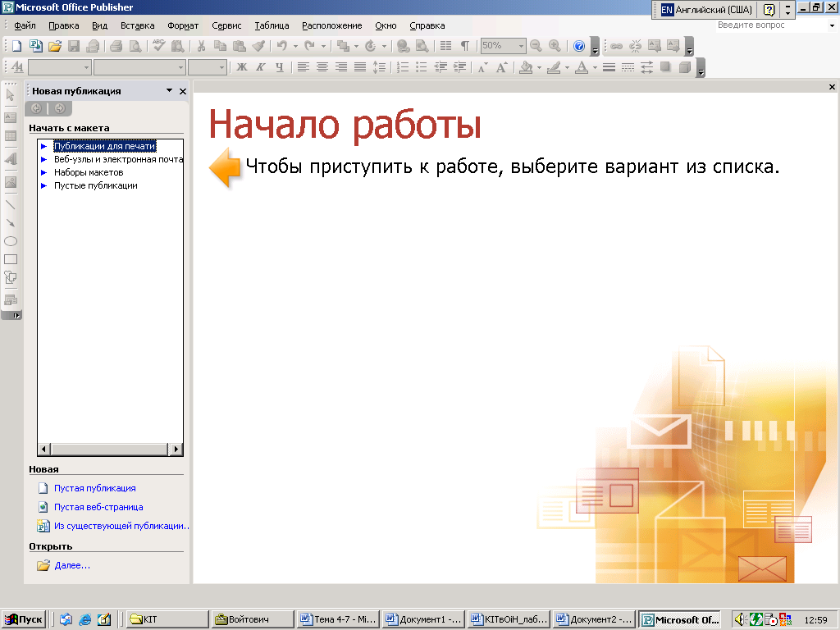Click the Copy toolbar icon
This screenshot has width=840, height=630.
[220, 46]
